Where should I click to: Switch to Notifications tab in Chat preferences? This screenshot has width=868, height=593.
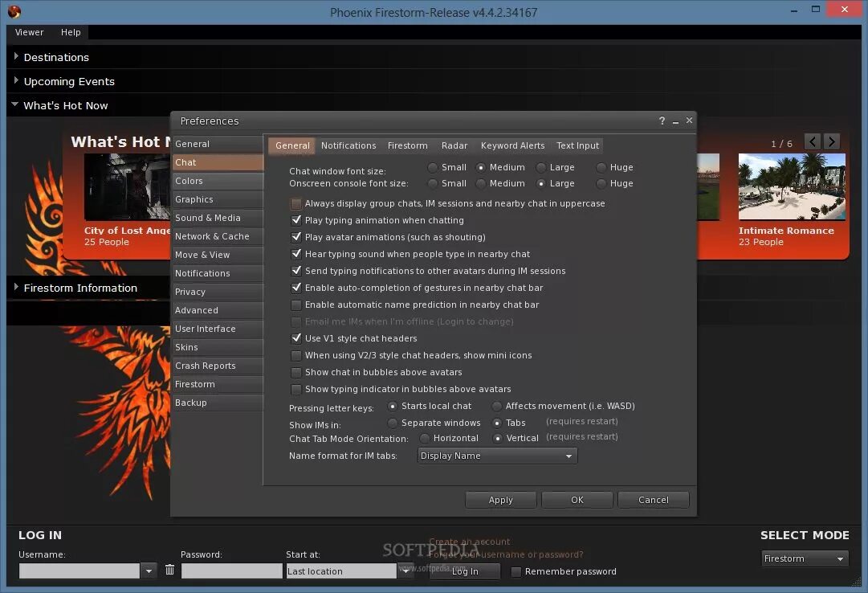pos(348,145)
